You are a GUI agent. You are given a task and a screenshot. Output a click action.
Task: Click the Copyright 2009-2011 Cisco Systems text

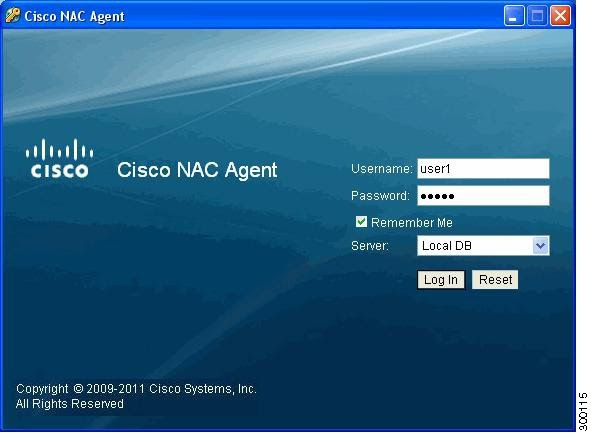(136, 389)
